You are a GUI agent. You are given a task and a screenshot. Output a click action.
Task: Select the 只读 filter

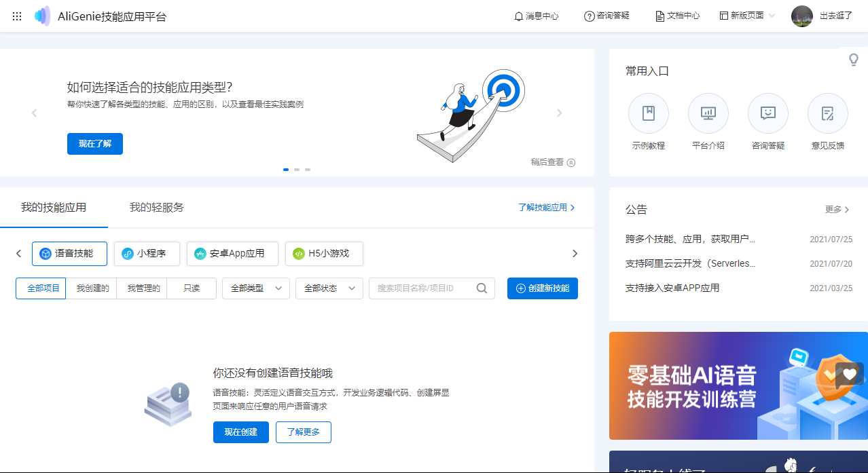coord(192,288)
